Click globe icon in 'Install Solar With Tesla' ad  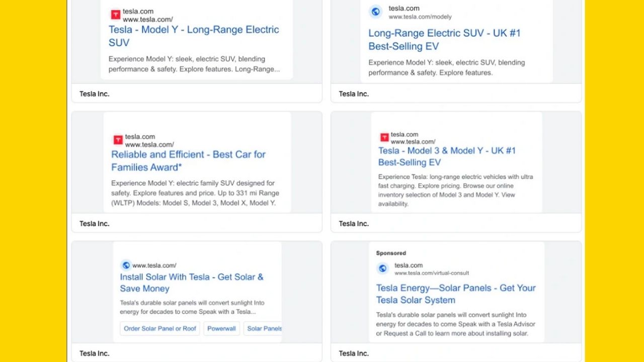[126, 265]
